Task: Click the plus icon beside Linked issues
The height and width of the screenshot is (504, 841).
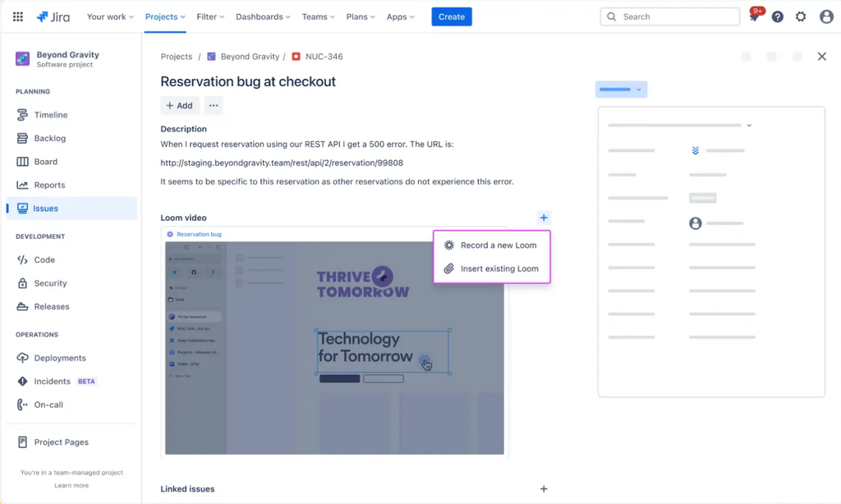Action: click(544, 489)
